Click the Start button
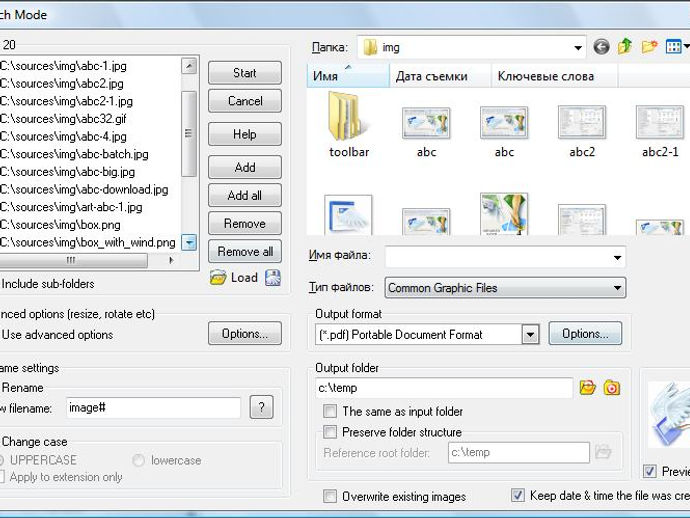This screenshot has height=518, width=690. (245, 73)
